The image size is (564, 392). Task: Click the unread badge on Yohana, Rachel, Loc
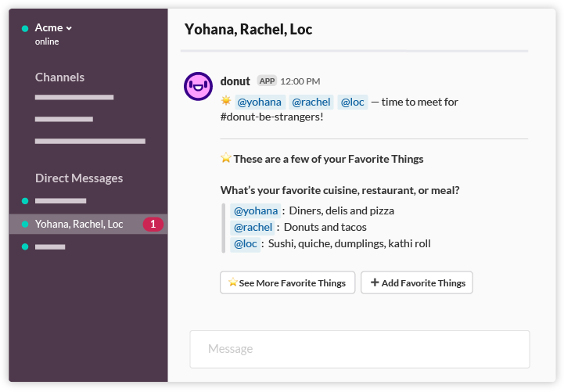click(x=153, y=225)
